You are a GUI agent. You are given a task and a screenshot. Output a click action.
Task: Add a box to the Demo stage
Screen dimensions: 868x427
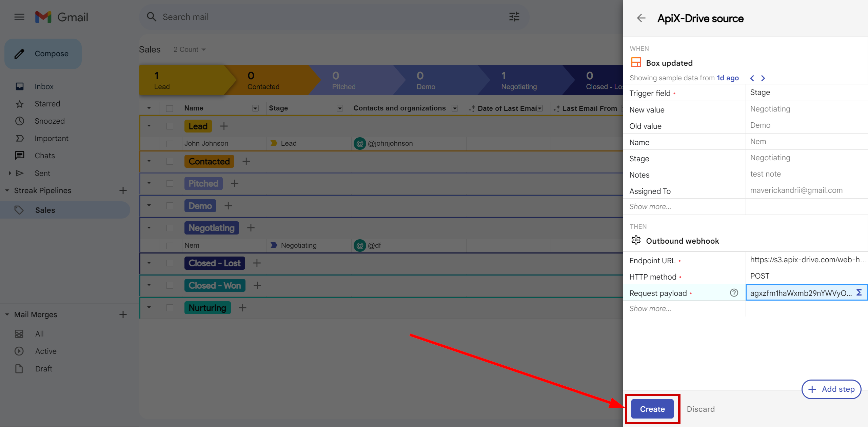[228, 206]
